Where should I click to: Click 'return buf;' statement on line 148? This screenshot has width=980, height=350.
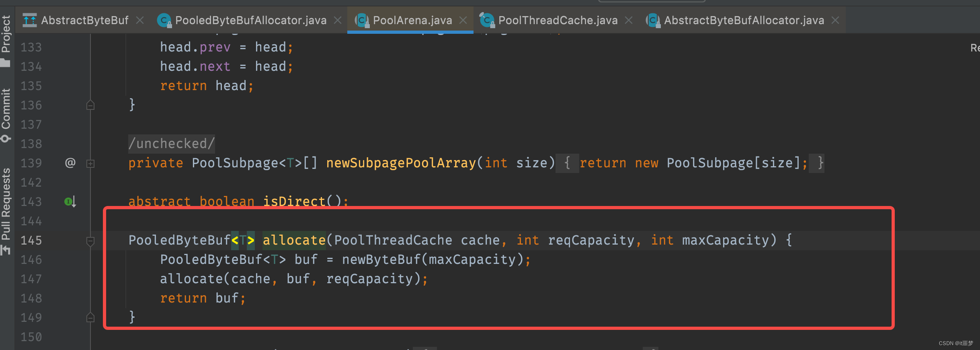point(203,298)
